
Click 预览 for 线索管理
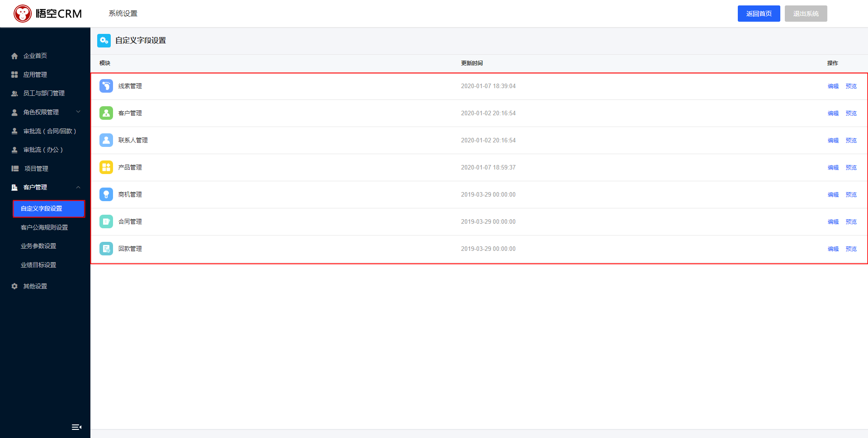851,86
